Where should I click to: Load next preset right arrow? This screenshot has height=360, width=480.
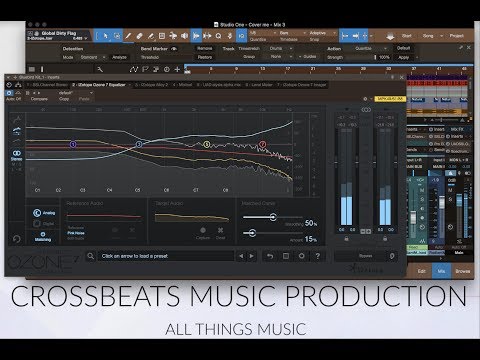tap(252, 256)
